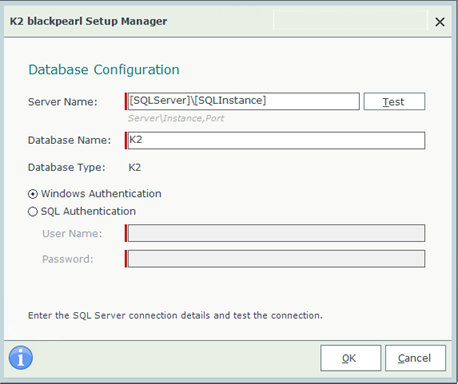The height and width of the screenshot is (384, 458).
Task: Click the Database Name label
Action: pos(69,140)
